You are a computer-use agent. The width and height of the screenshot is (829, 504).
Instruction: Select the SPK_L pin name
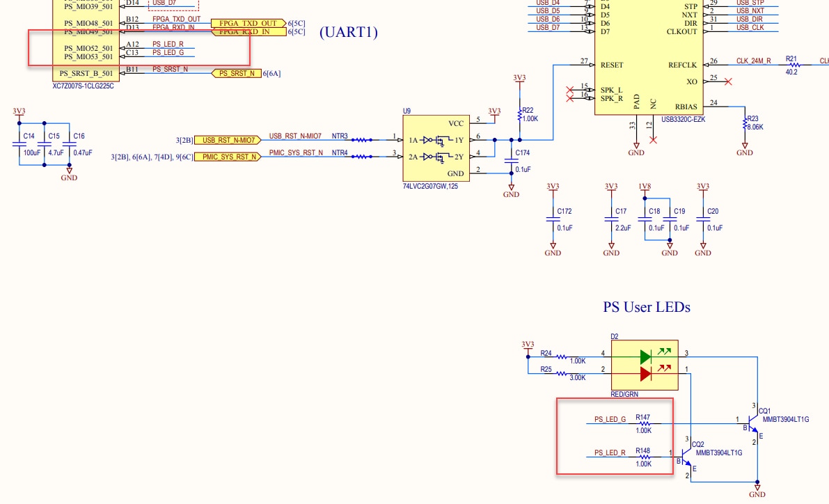pos(611,90)
